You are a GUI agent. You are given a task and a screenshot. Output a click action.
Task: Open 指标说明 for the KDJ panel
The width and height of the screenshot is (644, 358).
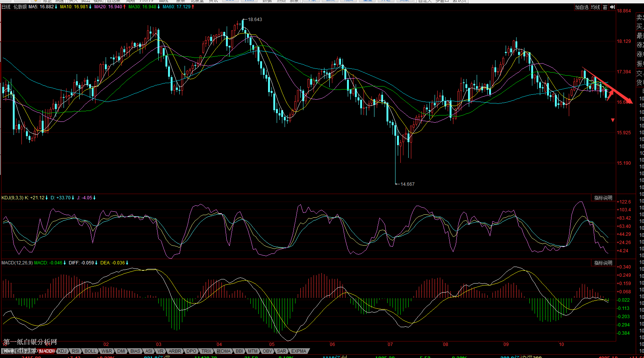point(603,198)
